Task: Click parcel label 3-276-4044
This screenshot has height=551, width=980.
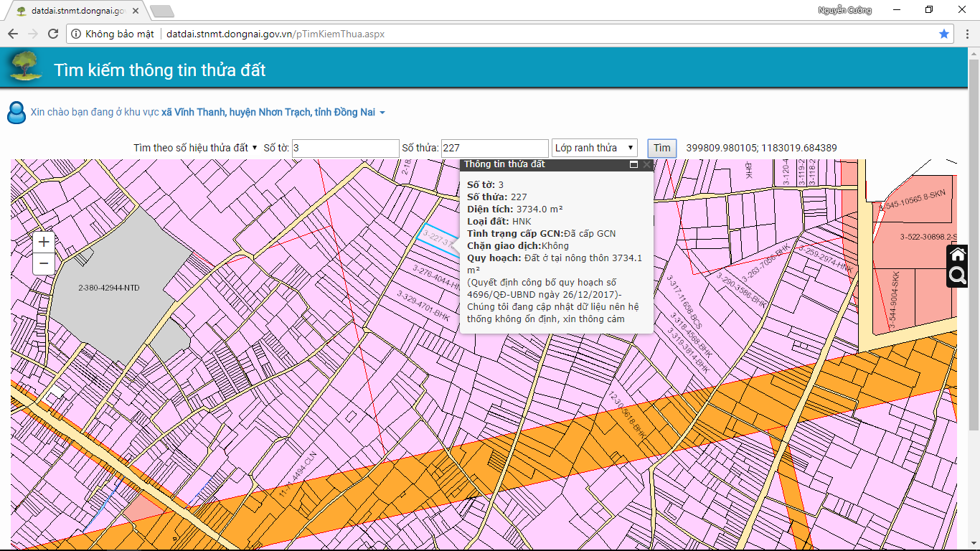Action: coord(435,278)
